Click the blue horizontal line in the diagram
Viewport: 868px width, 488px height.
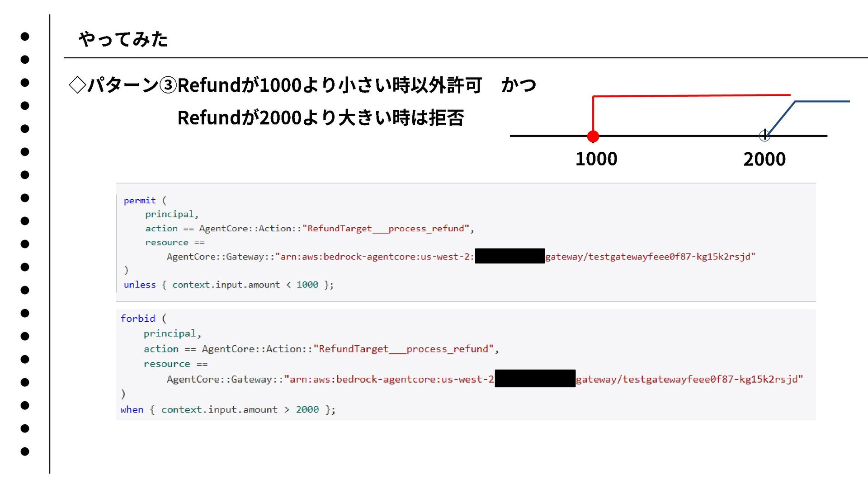click(822, 101)
